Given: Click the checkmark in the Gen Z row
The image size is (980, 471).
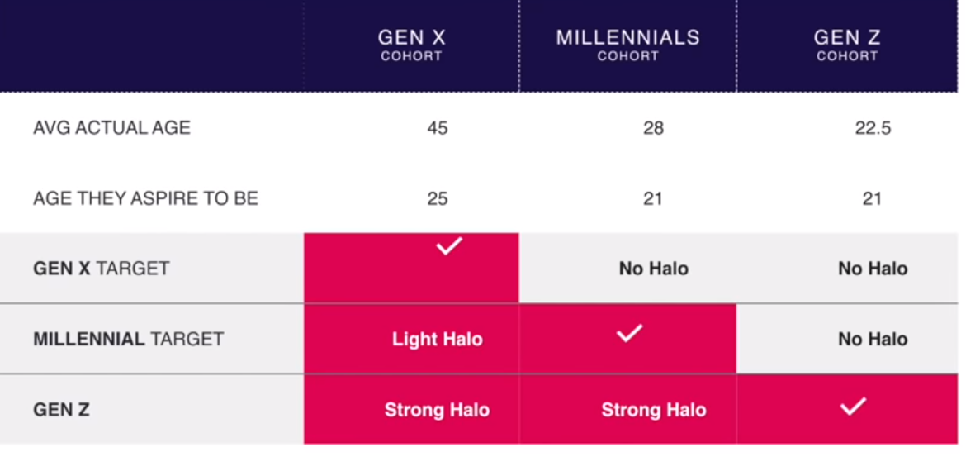Looking at the screenshot, I should [x=853, y=406].
